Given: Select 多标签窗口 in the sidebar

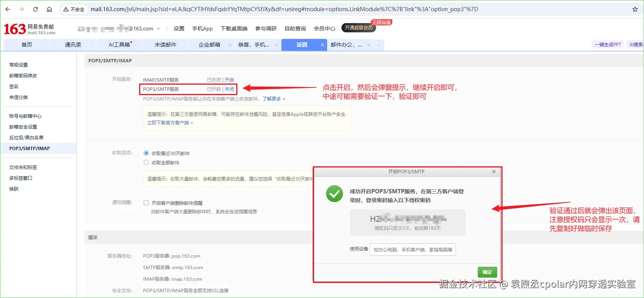Looking at the screenshot, I should tap(21, 178).
